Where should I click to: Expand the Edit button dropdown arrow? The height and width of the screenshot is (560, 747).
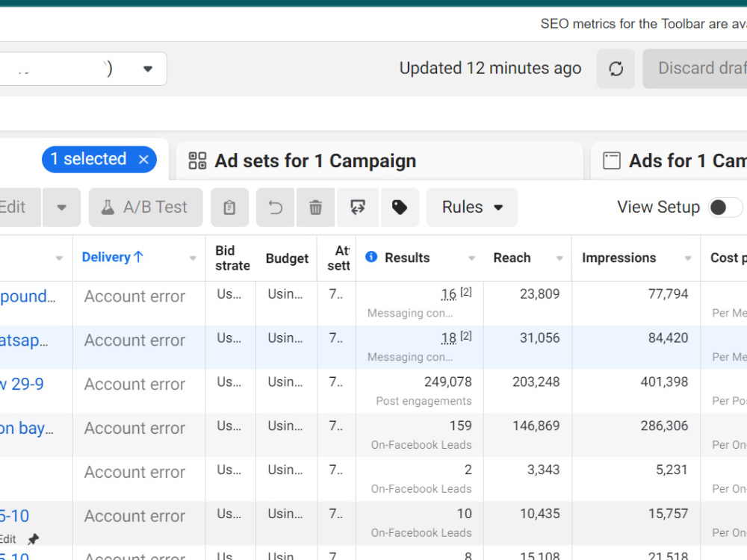click(x=61, y=208)
